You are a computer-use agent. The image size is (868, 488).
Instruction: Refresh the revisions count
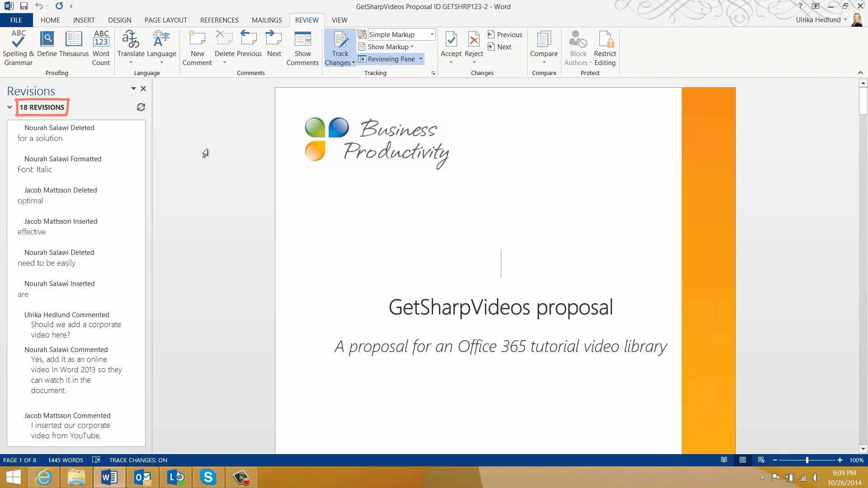click(x=141, y=107)
